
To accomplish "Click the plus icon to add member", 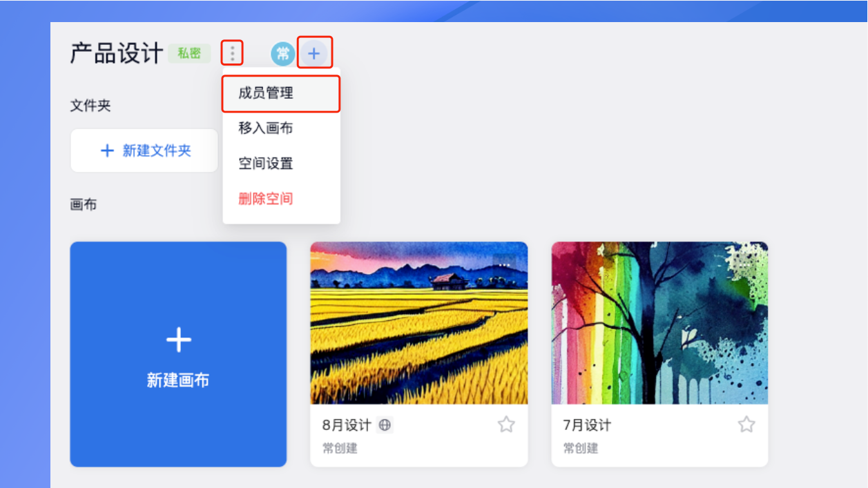I will pyautogui.click(x=314, y=53).
